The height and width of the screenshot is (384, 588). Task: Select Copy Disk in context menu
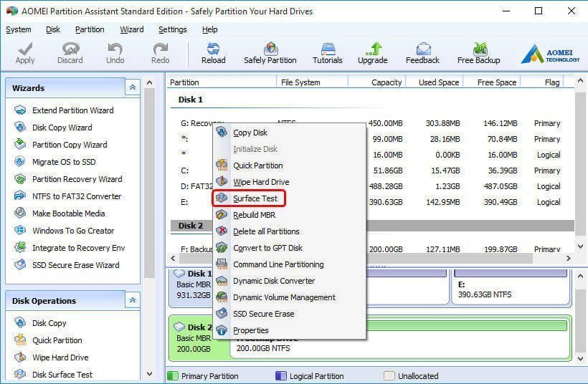[289, 133]
